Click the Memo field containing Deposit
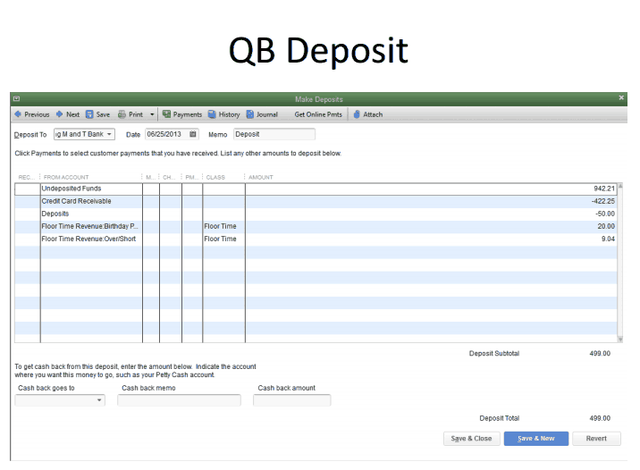Image resolution: width=640 pixels, height=470 pixels. tap(274, 134)
